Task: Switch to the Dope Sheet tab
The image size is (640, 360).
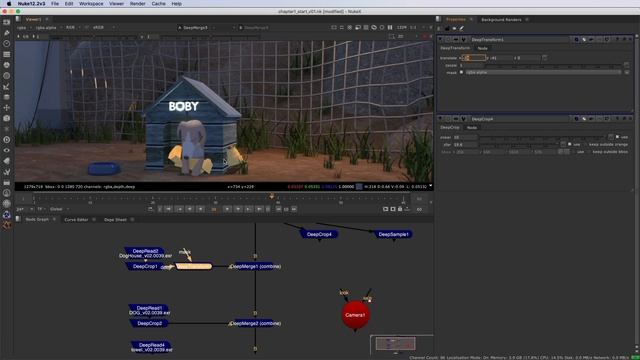Action: (115, 220)
